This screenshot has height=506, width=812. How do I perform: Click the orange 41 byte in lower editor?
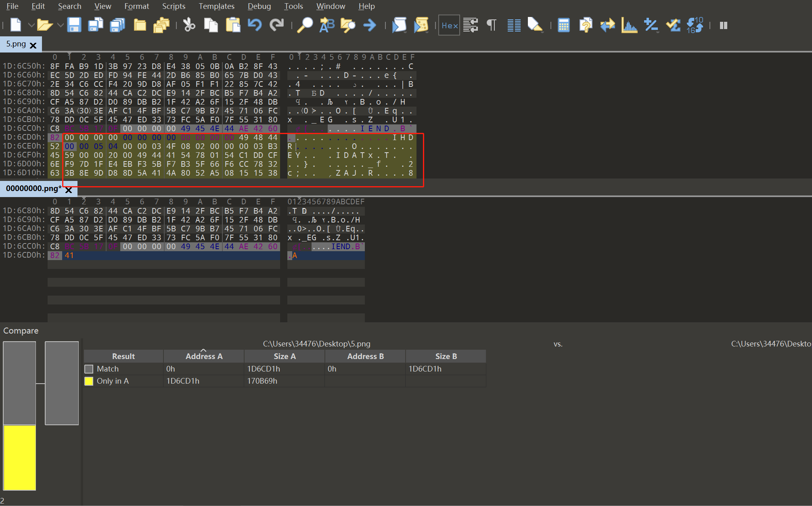(x=69, y=255)
